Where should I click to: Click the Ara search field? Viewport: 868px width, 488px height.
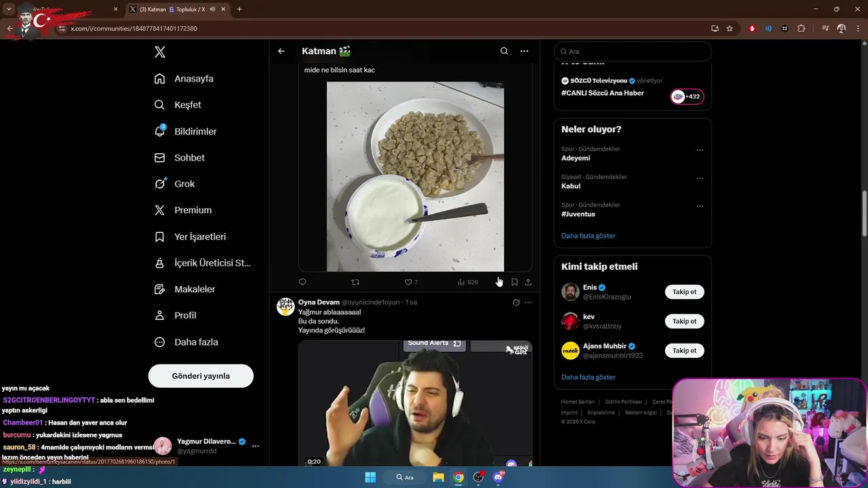[x=633, y=52]
